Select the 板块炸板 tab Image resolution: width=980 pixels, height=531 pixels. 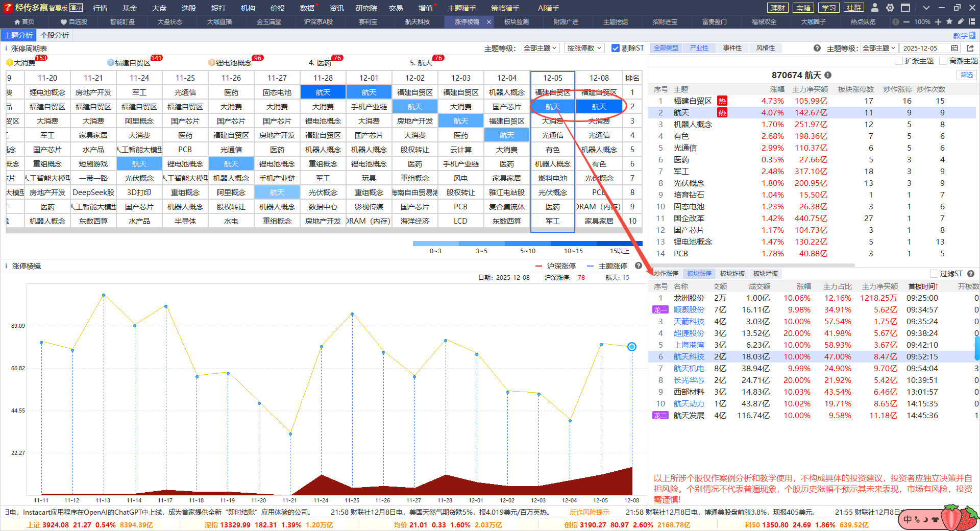pyautogui.click(x=732, y=274)
